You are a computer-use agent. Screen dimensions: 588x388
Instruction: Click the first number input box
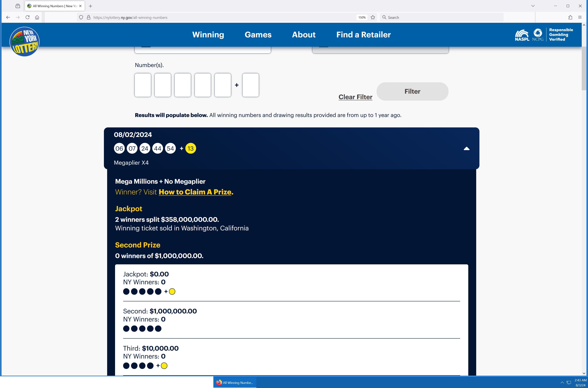[x=143, y=85]
